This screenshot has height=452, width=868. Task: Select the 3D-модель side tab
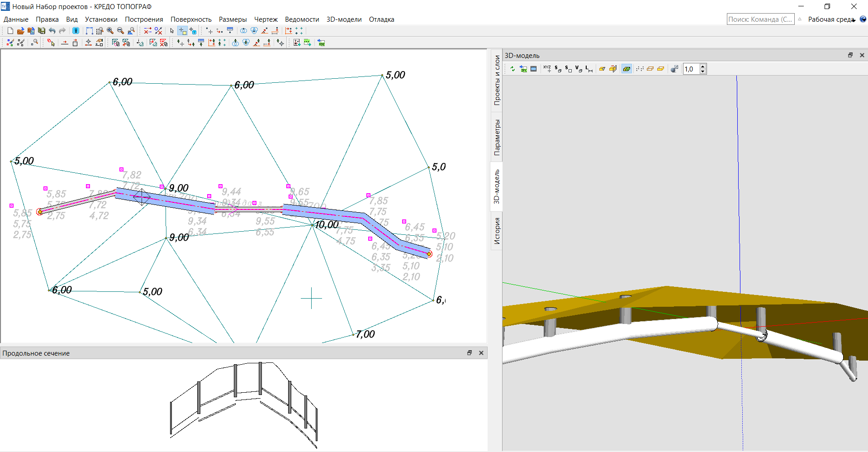point(497,186)
